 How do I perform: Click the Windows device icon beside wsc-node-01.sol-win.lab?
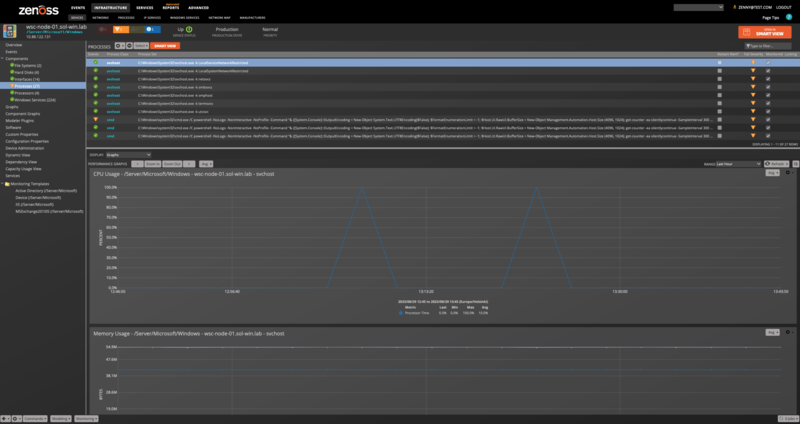click(x=9, y=31)
